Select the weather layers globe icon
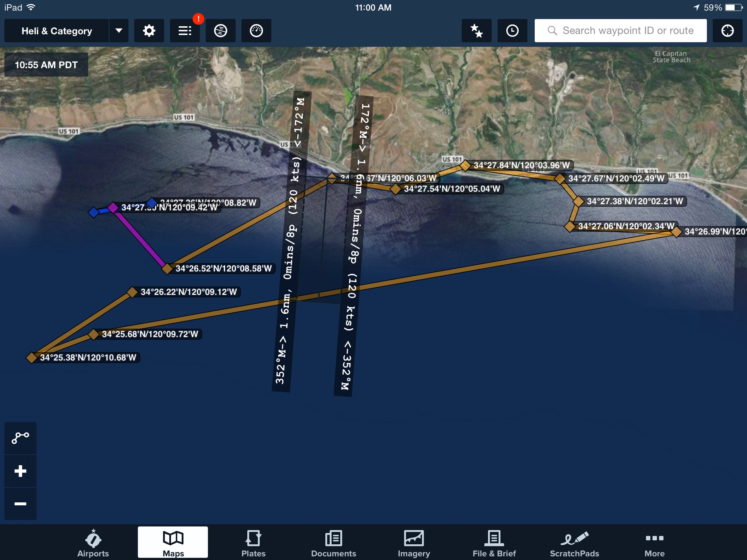The height and width of the screenshot is (560, 747). [x=220, y=31]
